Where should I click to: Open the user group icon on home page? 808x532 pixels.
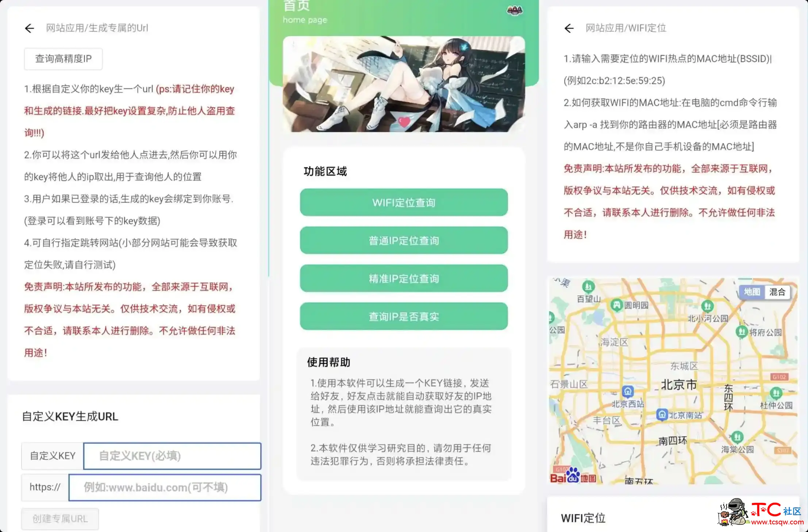(515, 11)
